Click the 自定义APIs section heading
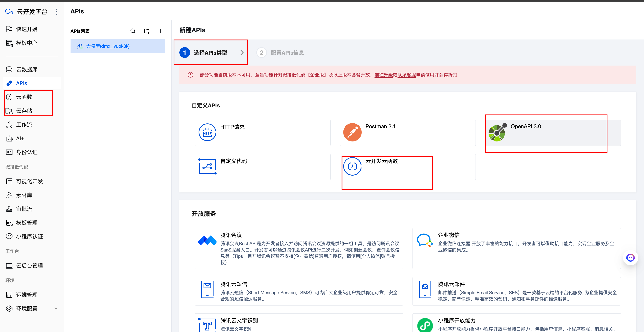 coord(206,105)
